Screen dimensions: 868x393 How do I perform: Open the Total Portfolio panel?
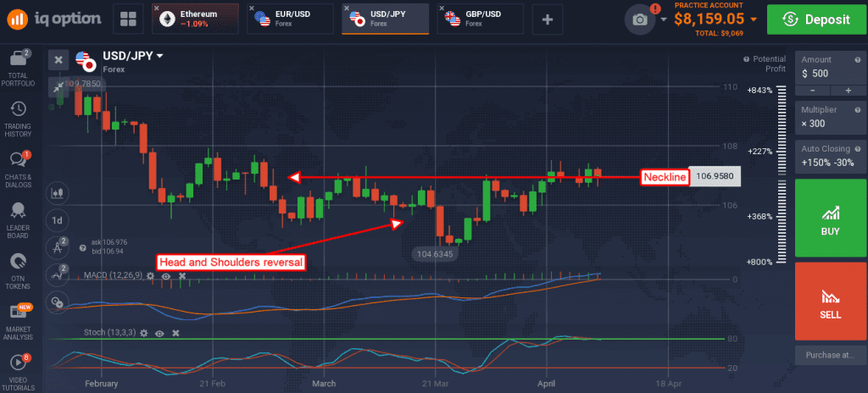19,68
